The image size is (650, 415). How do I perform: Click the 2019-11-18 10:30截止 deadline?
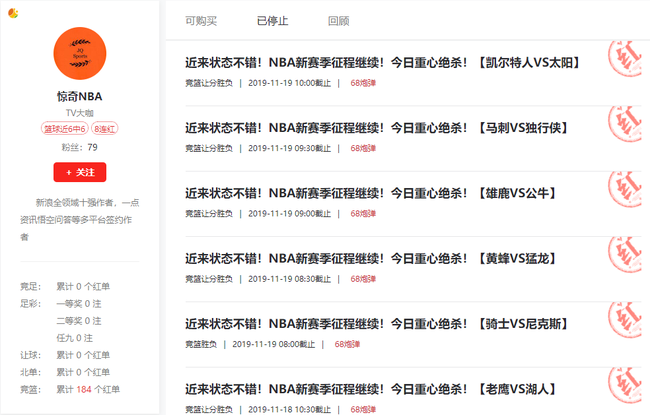tap(290, 410)
